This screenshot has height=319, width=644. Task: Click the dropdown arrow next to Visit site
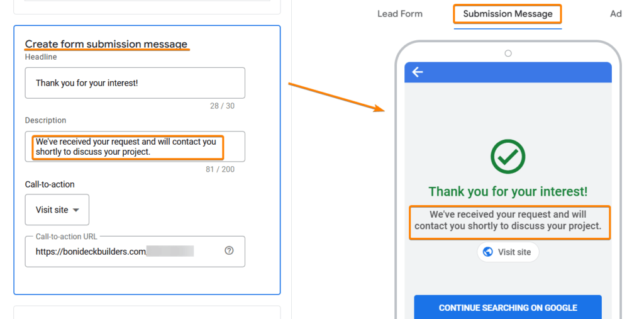(75, 210)
